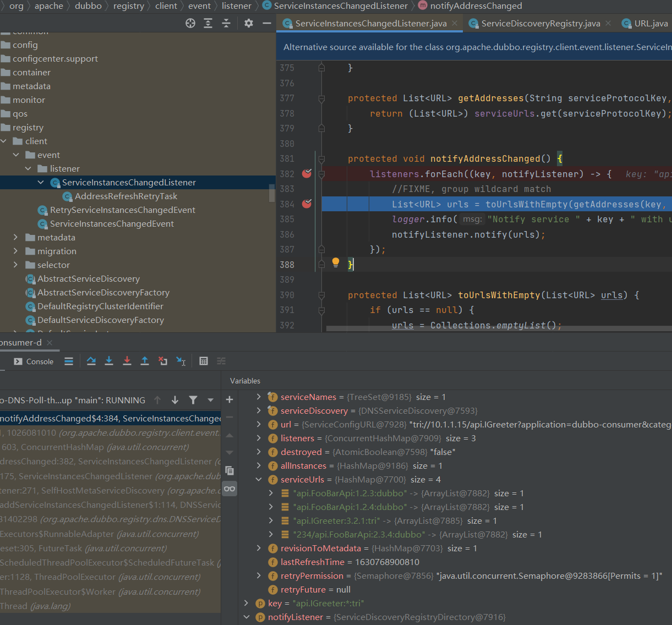
Task: Collapse the event folder
Action: 16,155
